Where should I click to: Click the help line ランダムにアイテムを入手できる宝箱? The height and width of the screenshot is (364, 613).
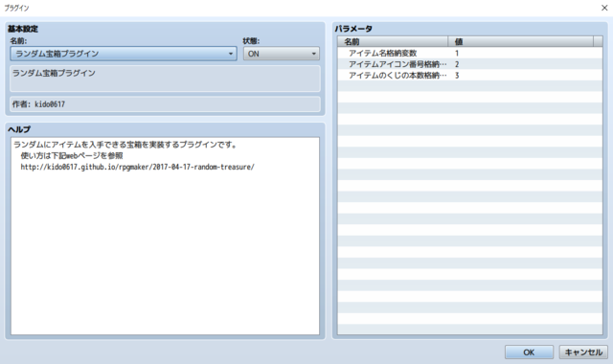point(125,145)
